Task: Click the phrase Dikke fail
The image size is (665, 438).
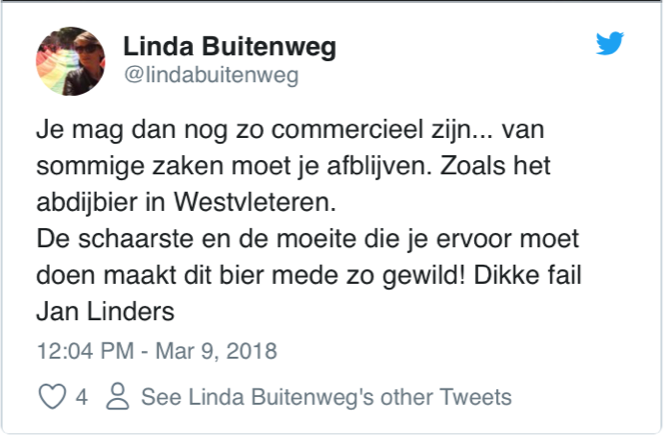Action: point(527,275)
